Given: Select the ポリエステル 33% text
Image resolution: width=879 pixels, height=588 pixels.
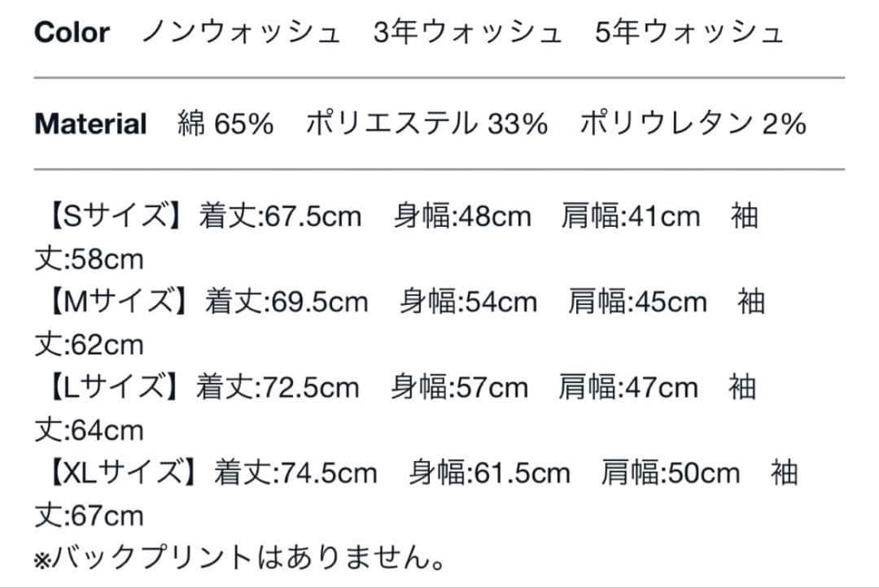Looking at the screenshot, I should pyautogui.click(x=426, y=124).
